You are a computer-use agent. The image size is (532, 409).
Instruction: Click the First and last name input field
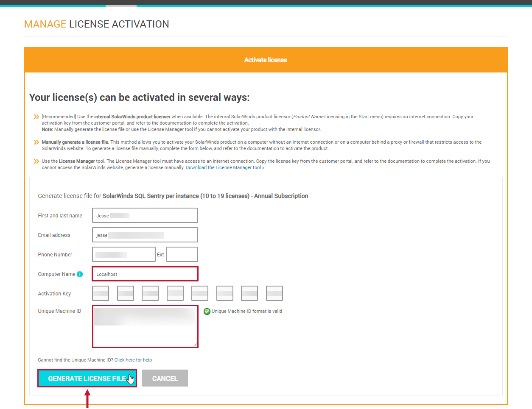pyautogui.click(x=145, y=215)
